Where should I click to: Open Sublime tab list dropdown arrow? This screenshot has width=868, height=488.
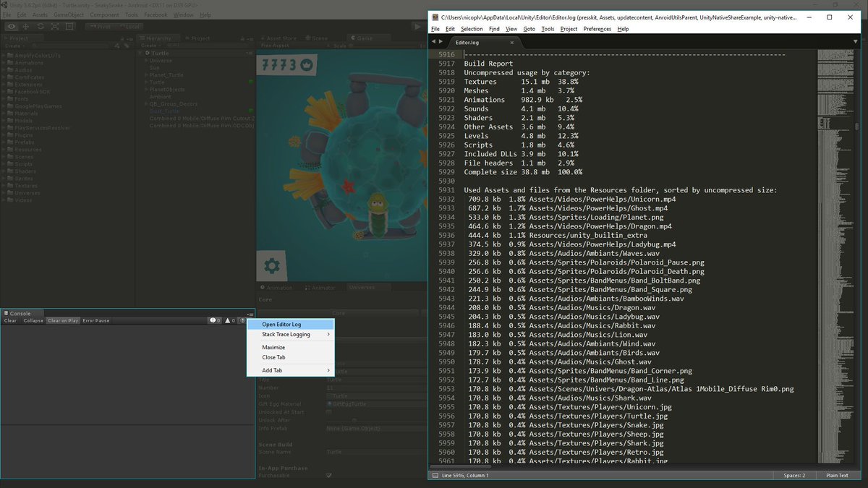point(855,42)
